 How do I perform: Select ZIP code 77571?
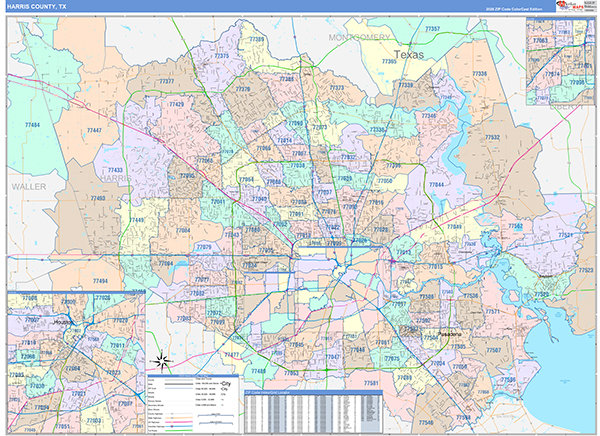tap(492, 312)
